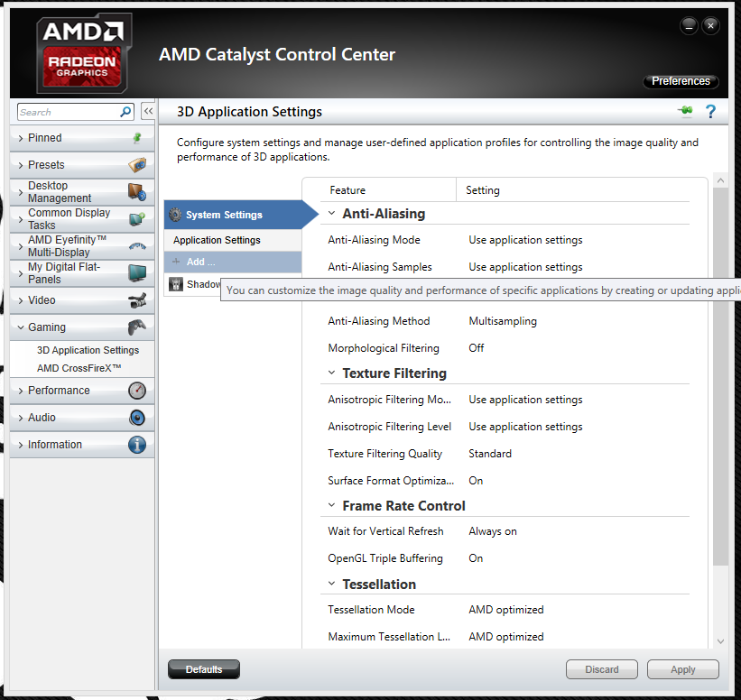Change Wait for Vertical Refresh value
The image size is (741, 700).
tap(493, 531)
